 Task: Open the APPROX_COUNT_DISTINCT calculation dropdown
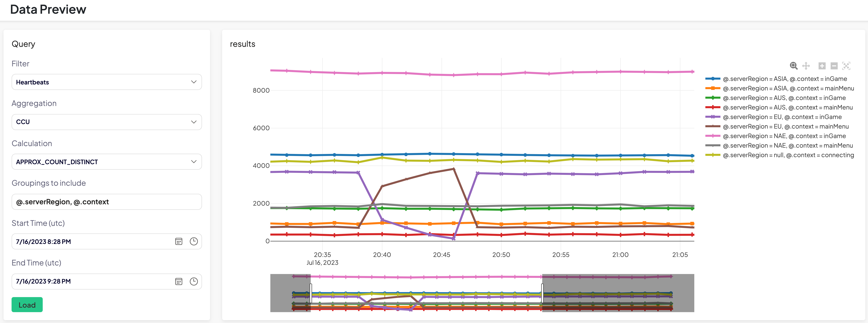point(107,162)
